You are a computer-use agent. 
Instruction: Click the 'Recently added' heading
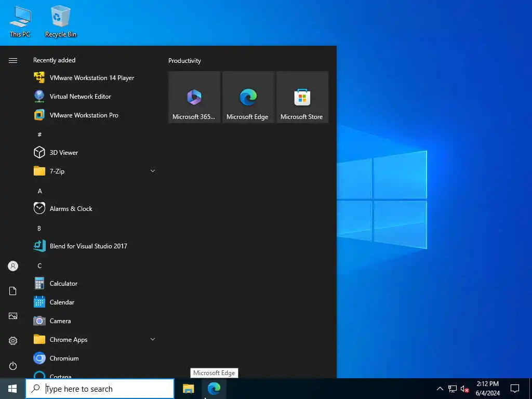coord(54,60)
